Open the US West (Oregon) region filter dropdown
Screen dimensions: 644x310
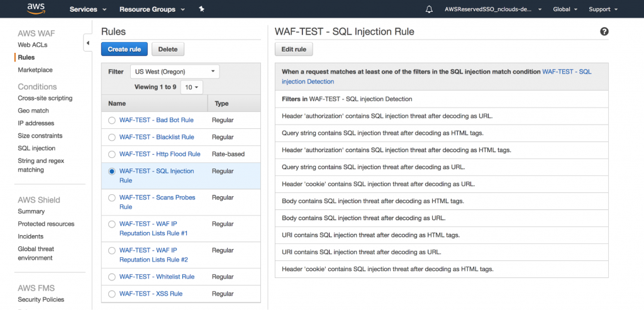click(175, 72)
